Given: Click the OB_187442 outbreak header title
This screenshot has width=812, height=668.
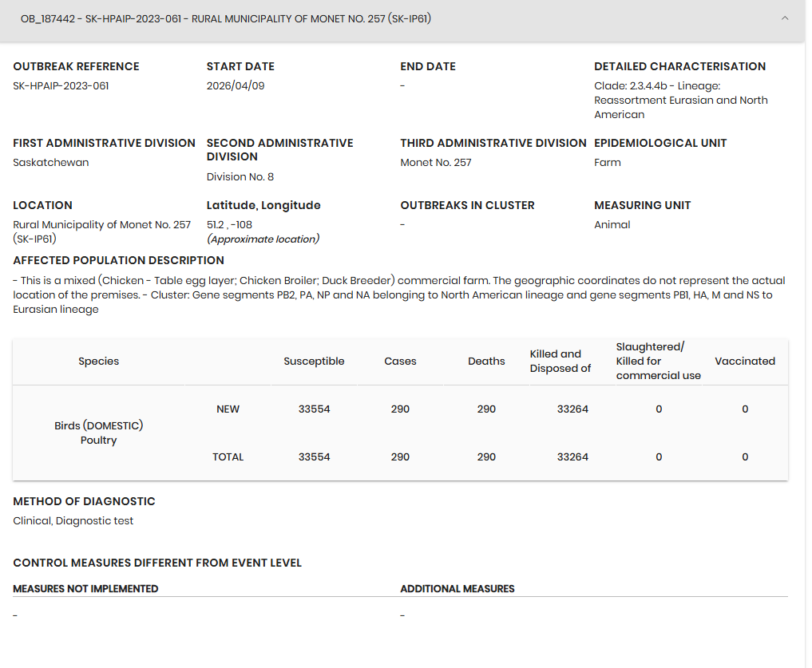Looking at the screenshot, I should tap(226, 18).
